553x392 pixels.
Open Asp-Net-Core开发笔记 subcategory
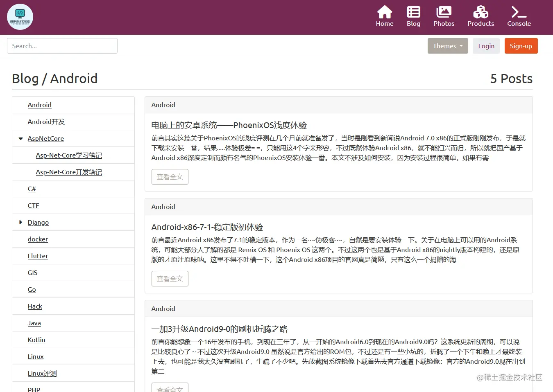tap(69, 172)
